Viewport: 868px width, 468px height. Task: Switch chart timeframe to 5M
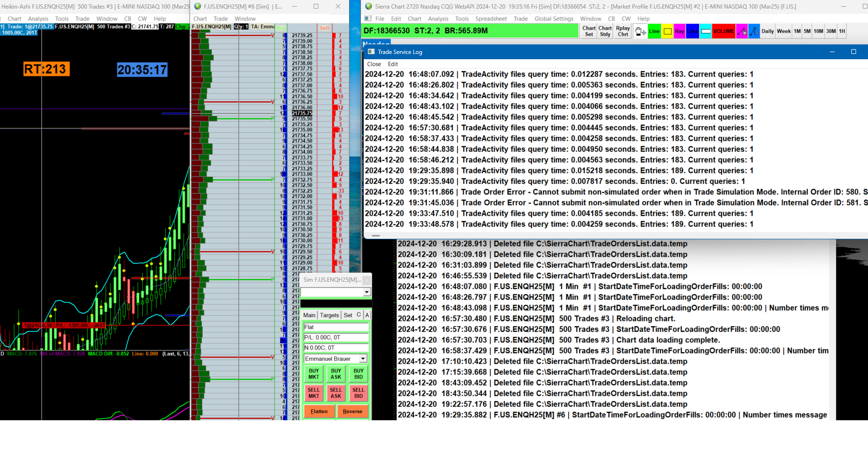[807, 32]
